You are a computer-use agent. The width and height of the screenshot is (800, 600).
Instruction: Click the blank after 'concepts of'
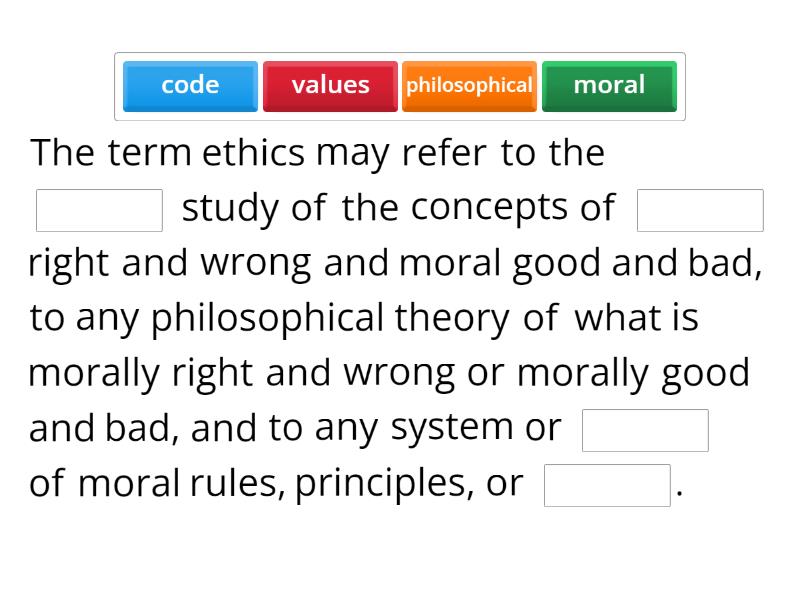click(699, 210)
